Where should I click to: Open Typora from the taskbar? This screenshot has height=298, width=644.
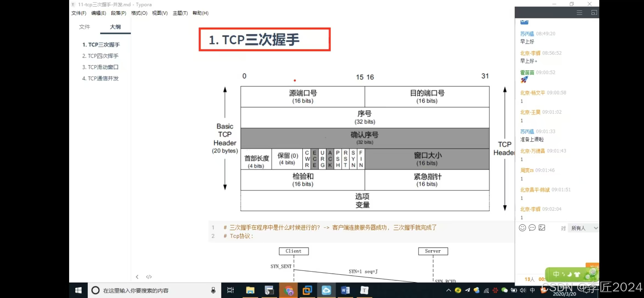364,290
